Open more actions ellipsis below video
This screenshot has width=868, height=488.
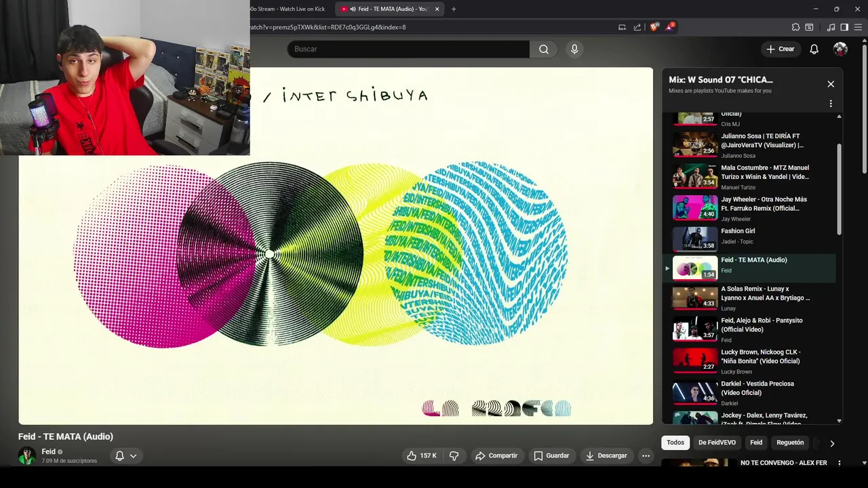pos(646,455)
